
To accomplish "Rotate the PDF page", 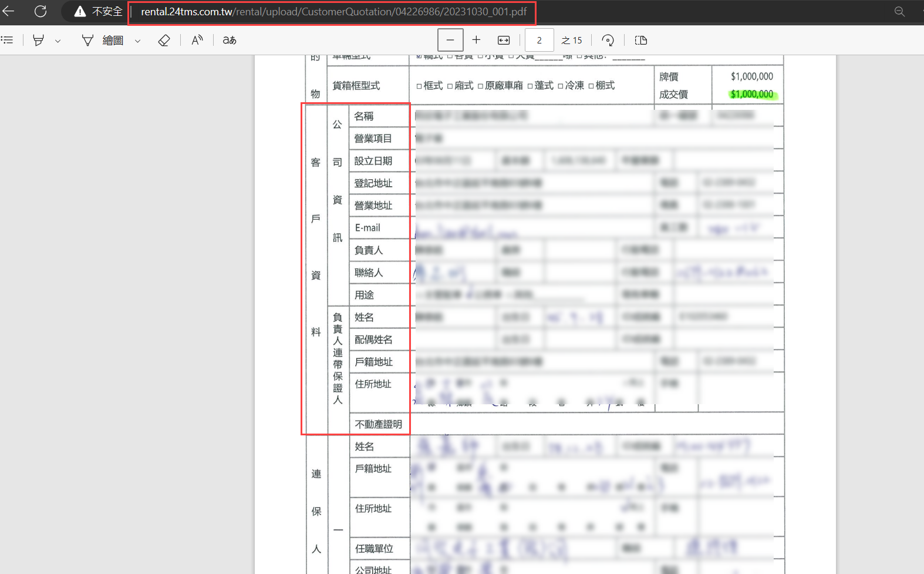I will [x=608, y=40].
